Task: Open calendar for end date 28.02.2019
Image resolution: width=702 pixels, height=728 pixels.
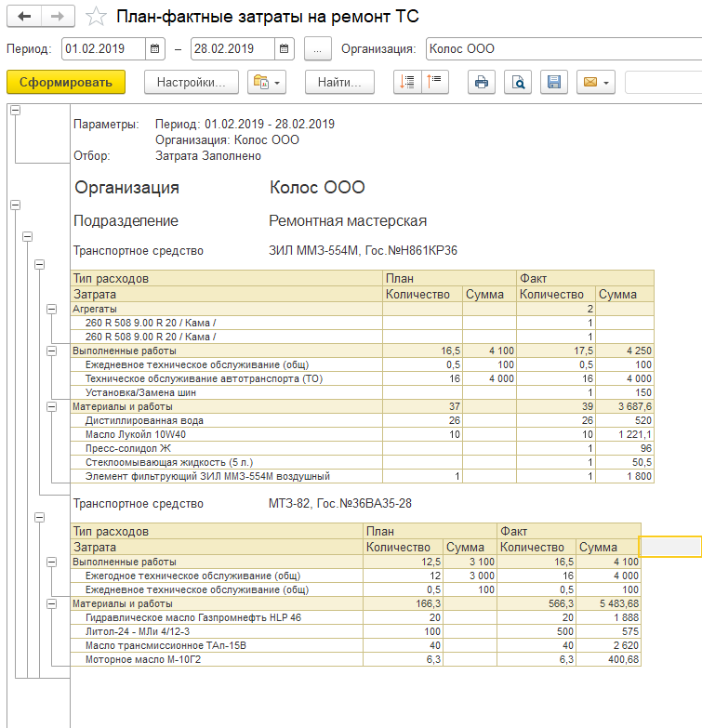Action: pyautogui.click(x=285, y=48)
